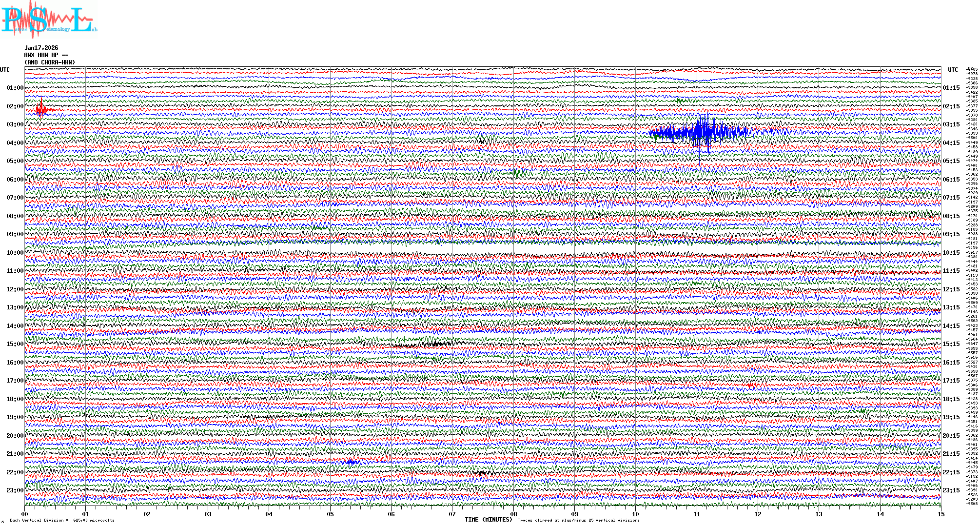
Task: Click the left UTC axis label
Action: [5, 70]
